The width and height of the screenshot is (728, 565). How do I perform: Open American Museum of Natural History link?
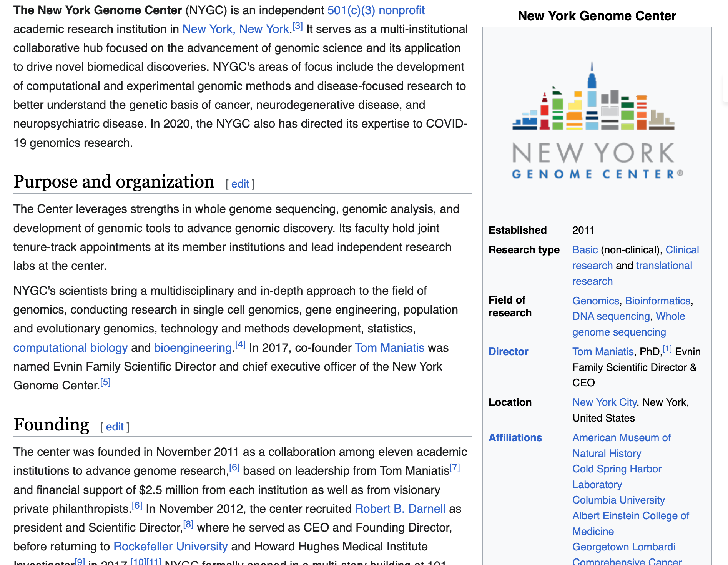[621, 445]
